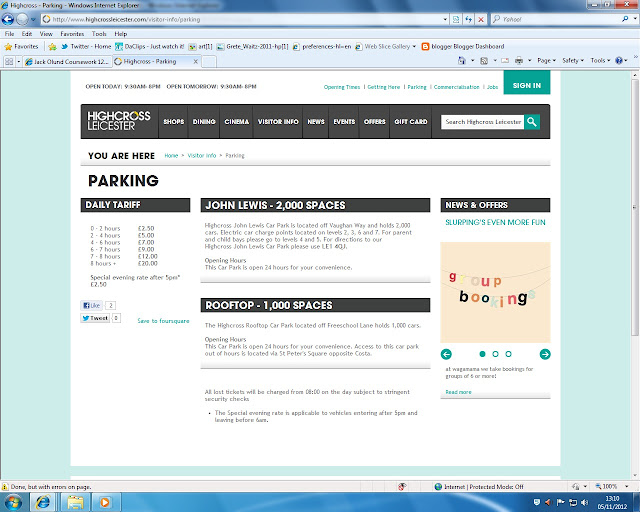Open the File menu
Image resolution: width=640 pixels, height=512 pixels.
pyautogui.click(x=9, y=34)
